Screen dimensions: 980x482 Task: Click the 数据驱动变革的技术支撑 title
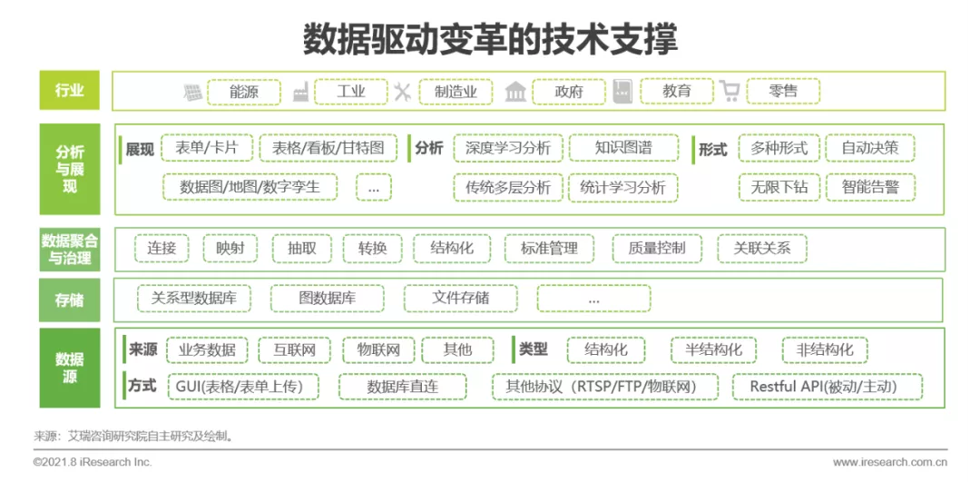click(x=491, y=40)
